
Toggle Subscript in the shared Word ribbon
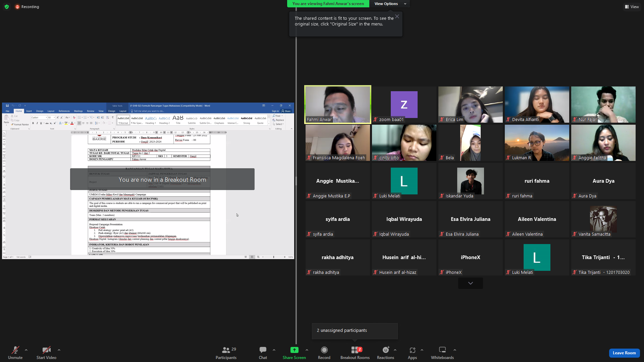click(x=51, y=123)
